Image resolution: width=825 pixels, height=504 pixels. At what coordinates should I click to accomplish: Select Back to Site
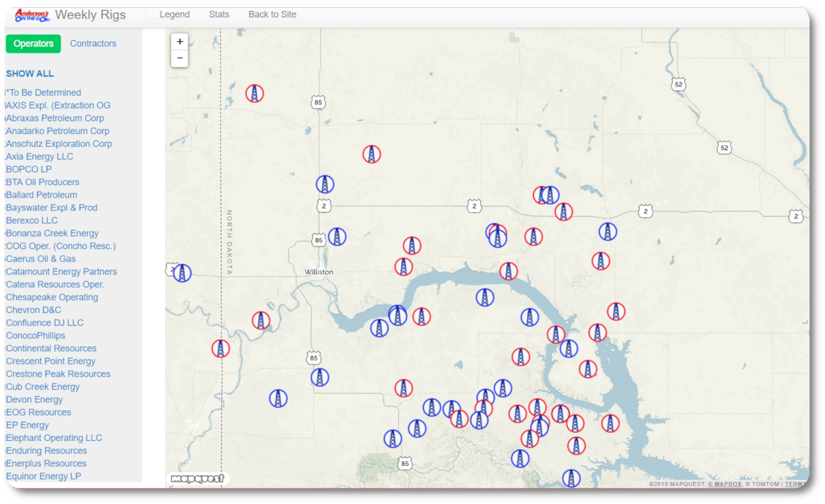pyautogui.click(x=272, y=14)
